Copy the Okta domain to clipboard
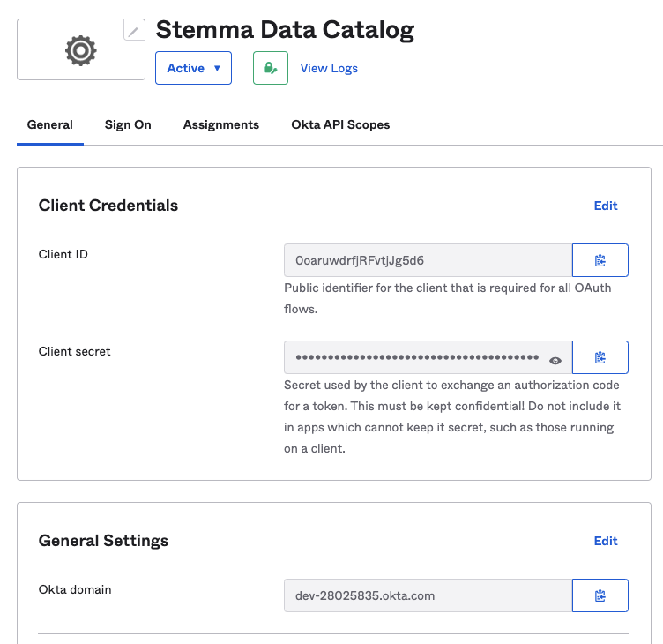The image size is (663, 644). [600, 595]
